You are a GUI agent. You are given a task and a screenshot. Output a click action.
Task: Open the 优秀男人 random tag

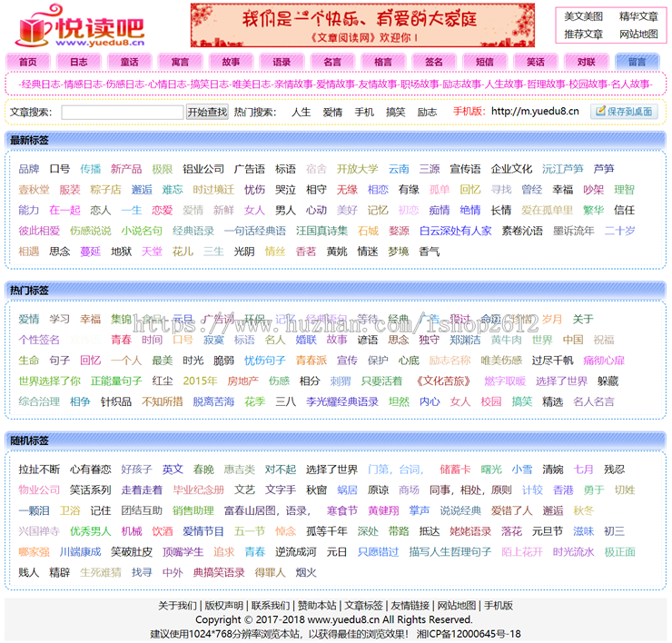click(x=91, y=531)
